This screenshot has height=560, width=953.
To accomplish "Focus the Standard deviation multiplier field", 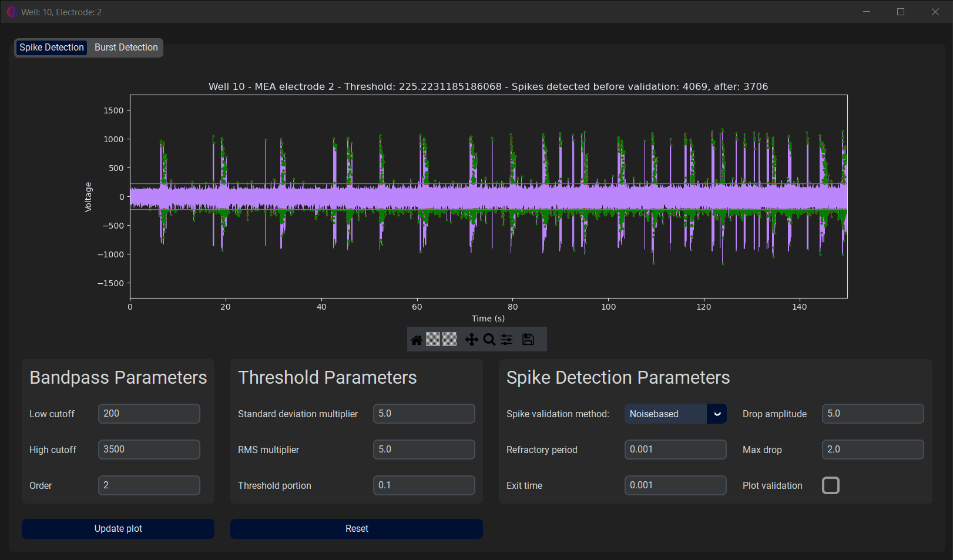I will click(424, 414).
